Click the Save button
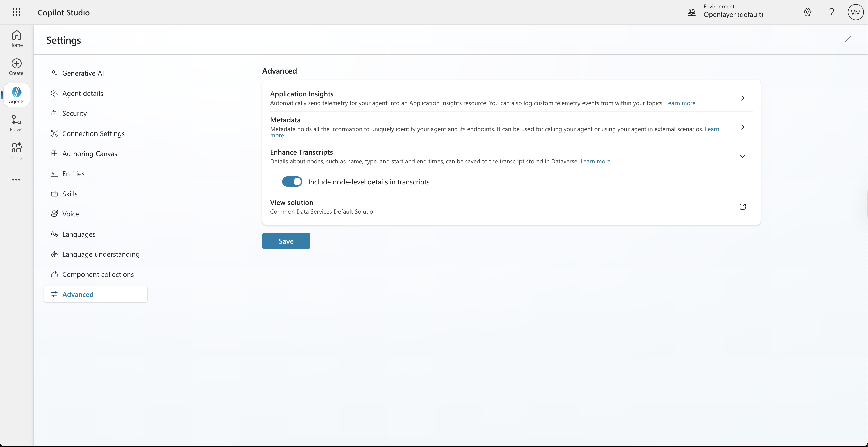Viewport: 868px width, 447px height. coord(286,241)
